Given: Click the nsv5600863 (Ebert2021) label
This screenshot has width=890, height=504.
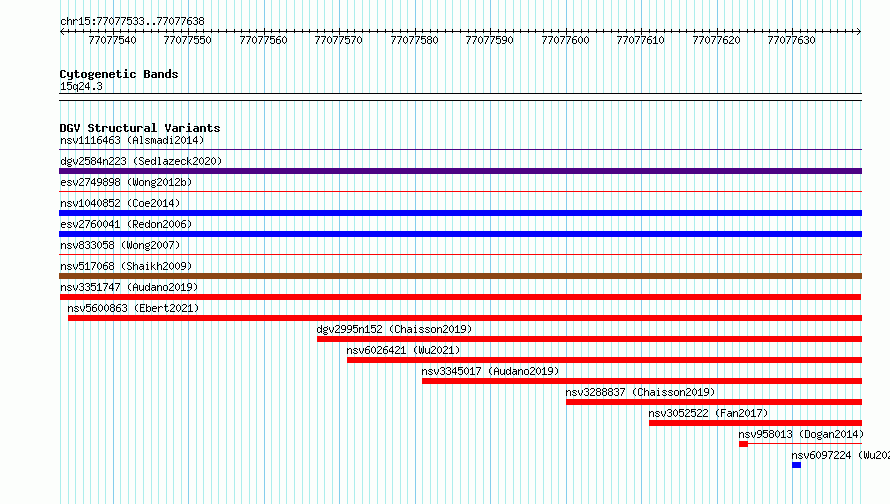Looking at the screenshot, I should (133, 308).
